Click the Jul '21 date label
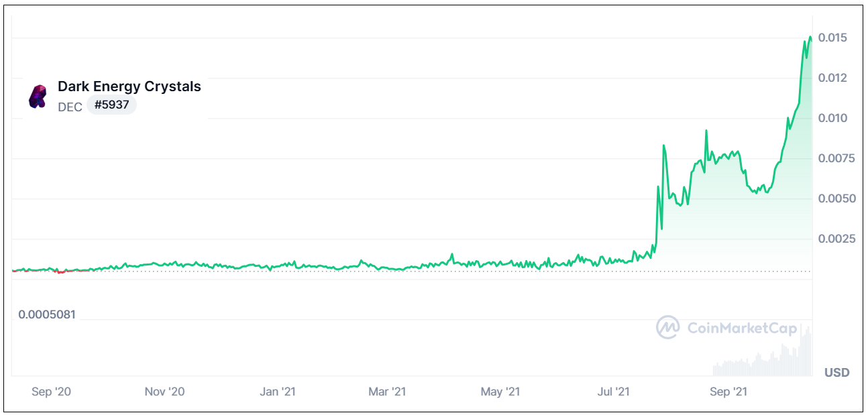 click(614, 392)
